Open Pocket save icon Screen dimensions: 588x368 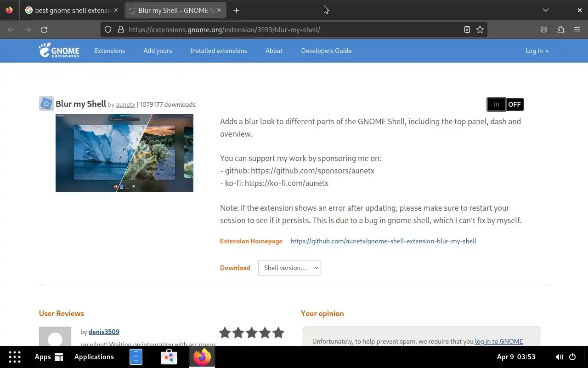pyautogui.click(x=544, y=29)
